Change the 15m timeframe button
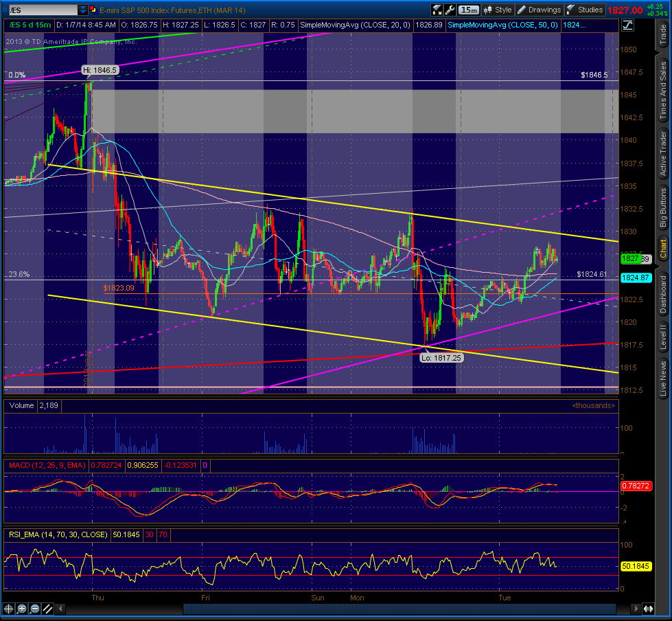Image resolution: width=672 pixels, height=621 pixels. (469, 10)
